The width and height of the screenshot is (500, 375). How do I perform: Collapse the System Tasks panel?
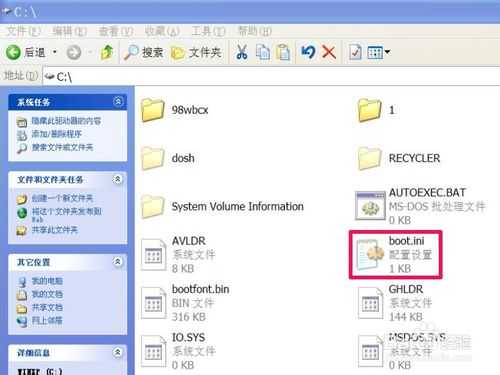[x=118, y=101]
